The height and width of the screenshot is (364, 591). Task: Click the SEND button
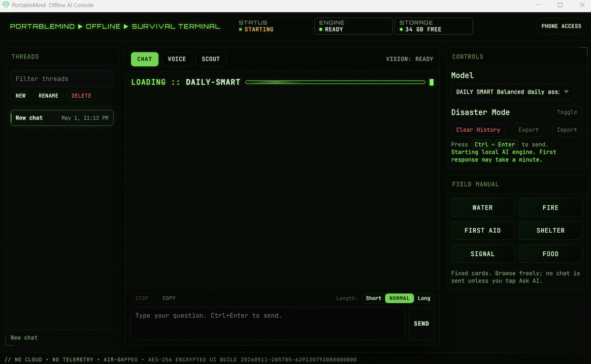422,324
